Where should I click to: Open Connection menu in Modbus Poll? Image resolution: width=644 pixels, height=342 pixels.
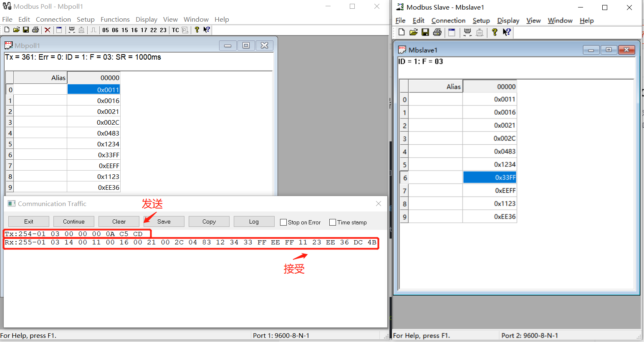[53, 19]
